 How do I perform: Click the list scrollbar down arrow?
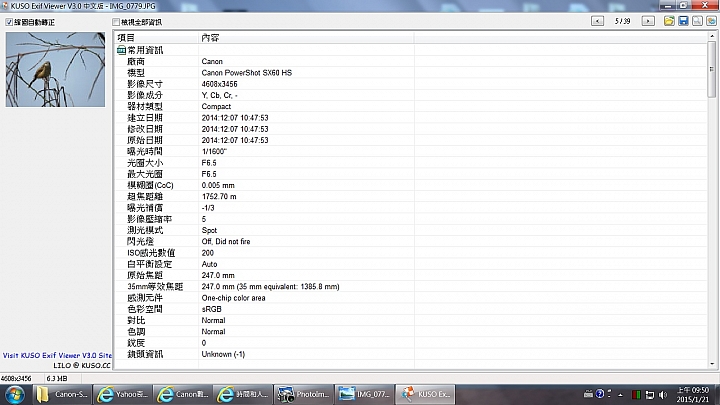(x=712, y=364)
